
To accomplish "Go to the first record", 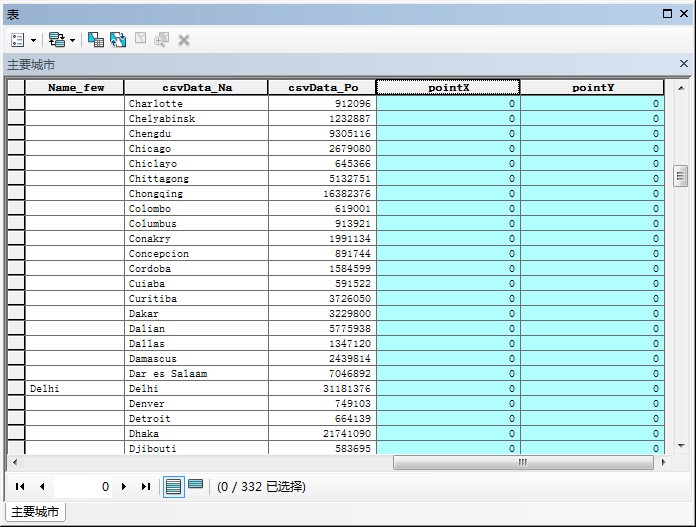I will click(20, 487).
